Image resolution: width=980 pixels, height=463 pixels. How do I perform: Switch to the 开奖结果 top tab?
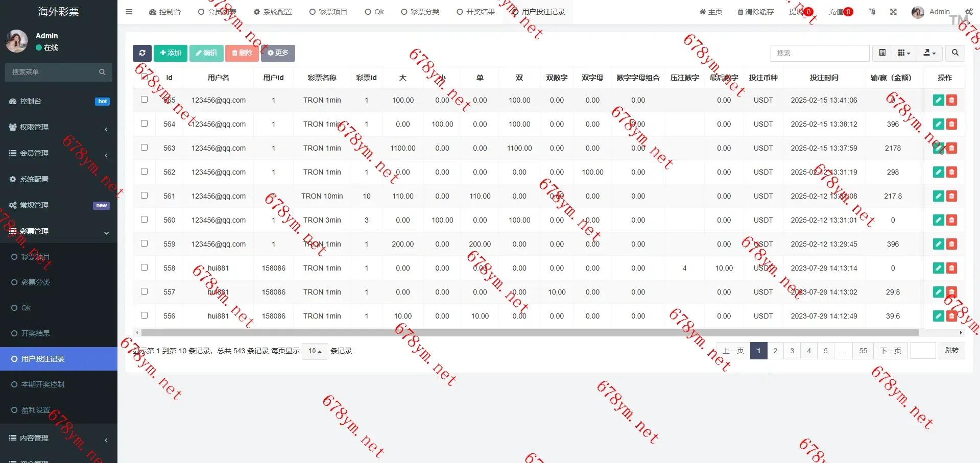(475, 12)
